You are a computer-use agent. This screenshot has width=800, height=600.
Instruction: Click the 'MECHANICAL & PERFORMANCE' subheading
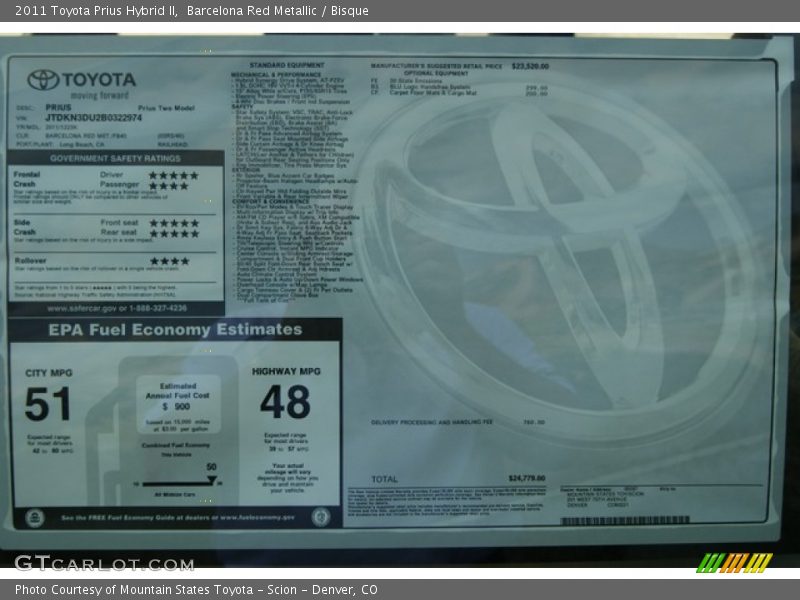tap(276, 74)
